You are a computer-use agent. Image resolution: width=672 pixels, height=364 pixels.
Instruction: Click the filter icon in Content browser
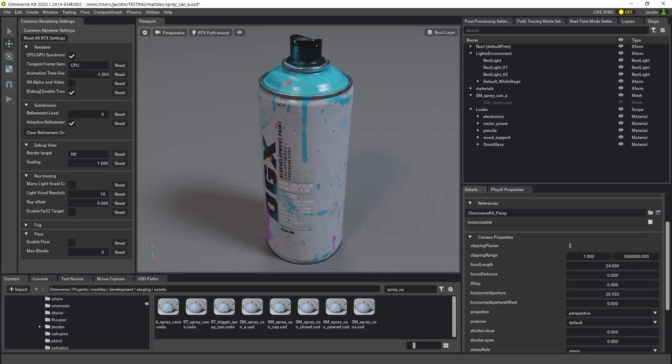(441, 289)
